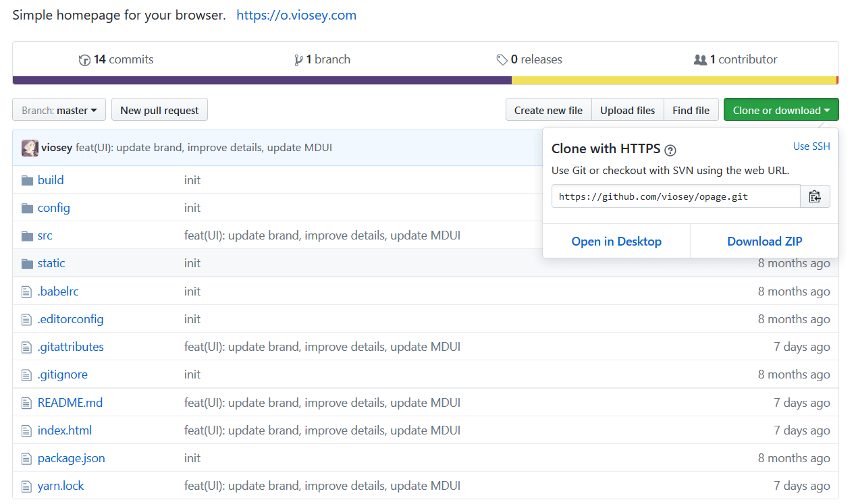Viewport: 856px width, 504px height.
Task: Open the .babelrc file
Action: [x=58, y=291]
